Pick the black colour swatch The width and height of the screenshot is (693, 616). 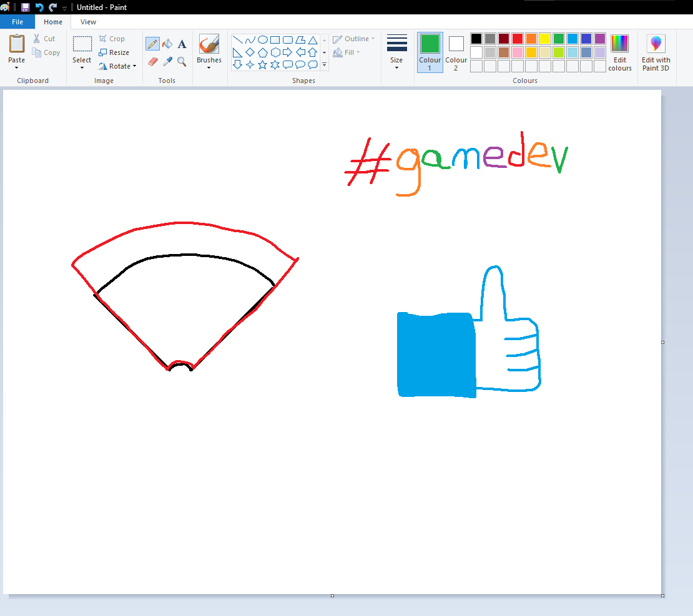click(x=476, y=39)
